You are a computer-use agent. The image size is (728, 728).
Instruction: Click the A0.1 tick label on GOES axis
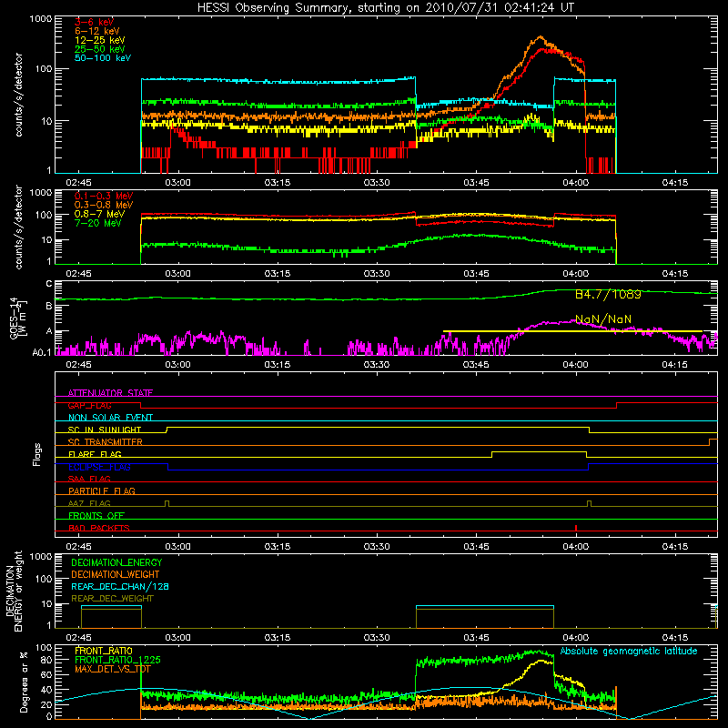pos(42,352)
